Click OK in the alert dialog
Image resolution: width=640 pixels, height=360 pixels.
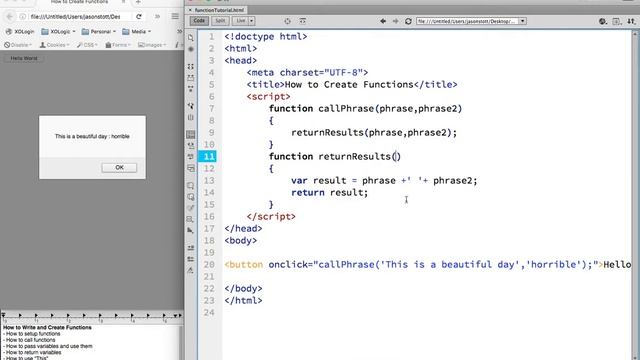[x=119, y=167]
